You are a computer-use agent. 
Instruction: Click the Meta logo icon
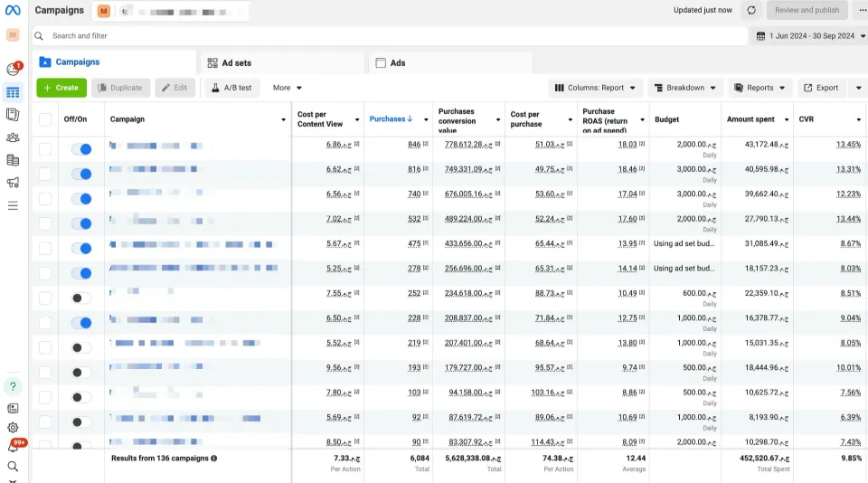pyautogui.click(x=13, y=10)
